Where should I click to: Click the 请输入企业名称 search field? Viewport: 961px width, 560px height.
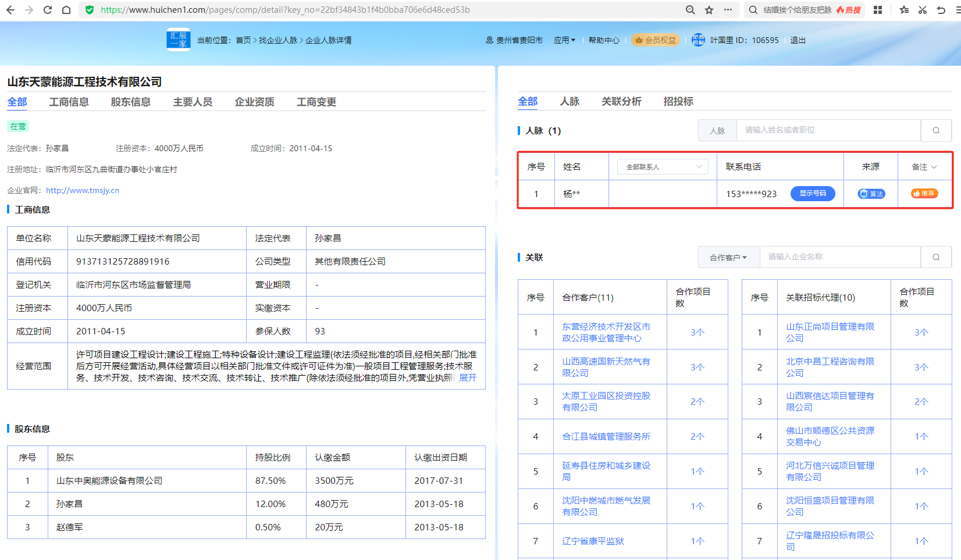tap(841, 257)
